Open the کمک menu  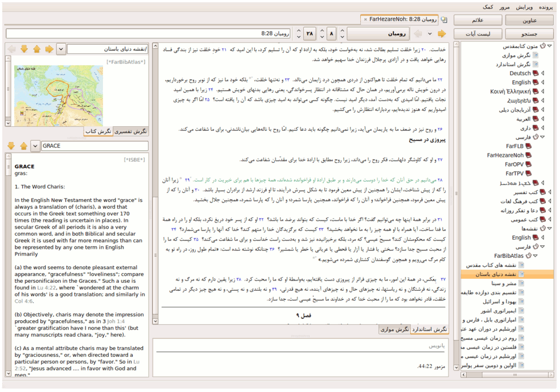click(x=488, y=7)
